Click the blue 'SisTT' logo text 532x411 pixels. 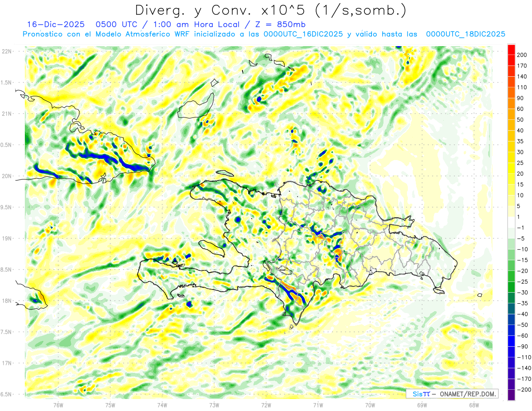click(421, 394)
